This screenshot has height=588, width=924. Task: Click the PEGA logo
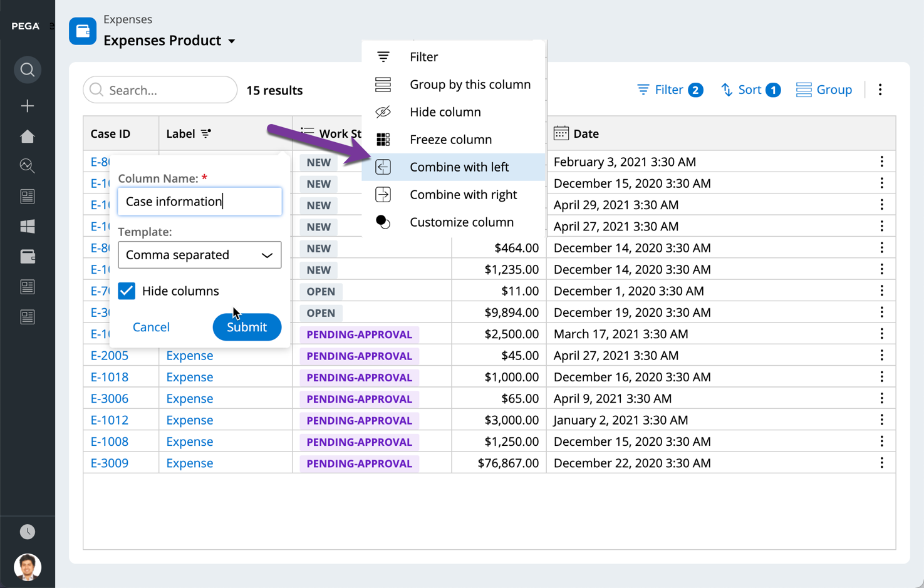(x=25, y=26)
